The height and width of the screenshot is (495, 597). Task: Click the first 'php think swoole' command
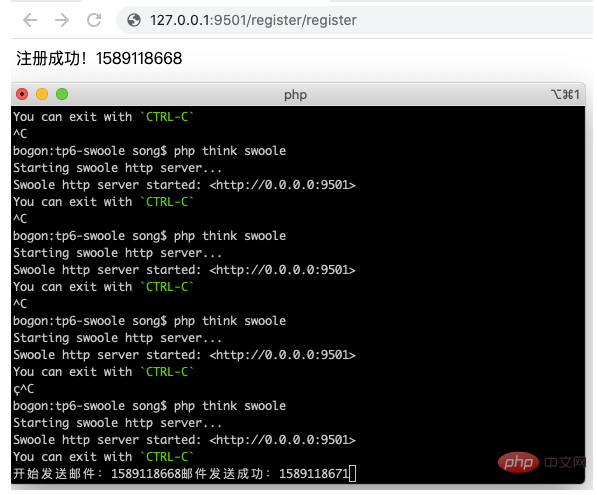point(230,151)
